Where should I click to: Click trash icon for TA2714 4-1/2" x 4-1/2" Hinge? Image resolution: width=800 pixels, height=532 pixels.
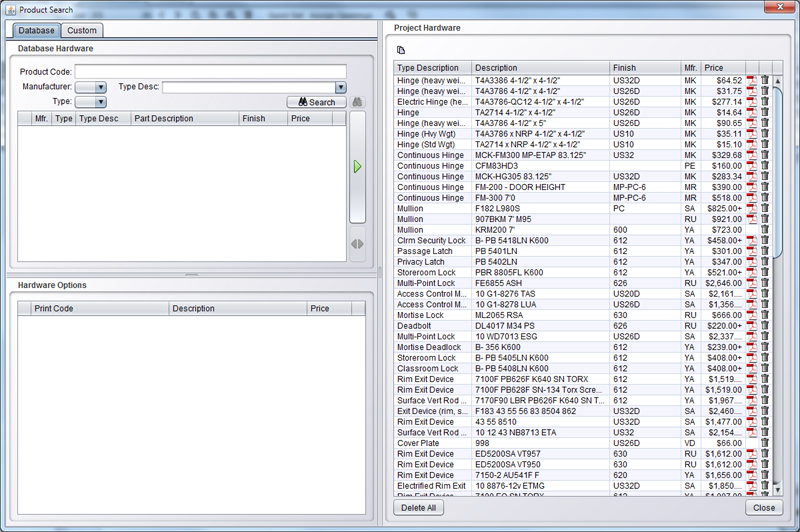click(765, 113)
